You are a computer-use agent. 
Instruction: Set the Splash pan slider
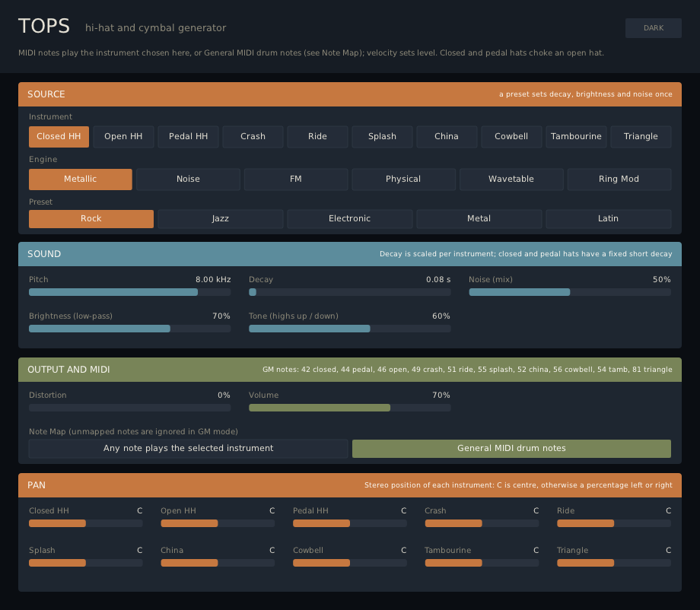click(86, 563)
